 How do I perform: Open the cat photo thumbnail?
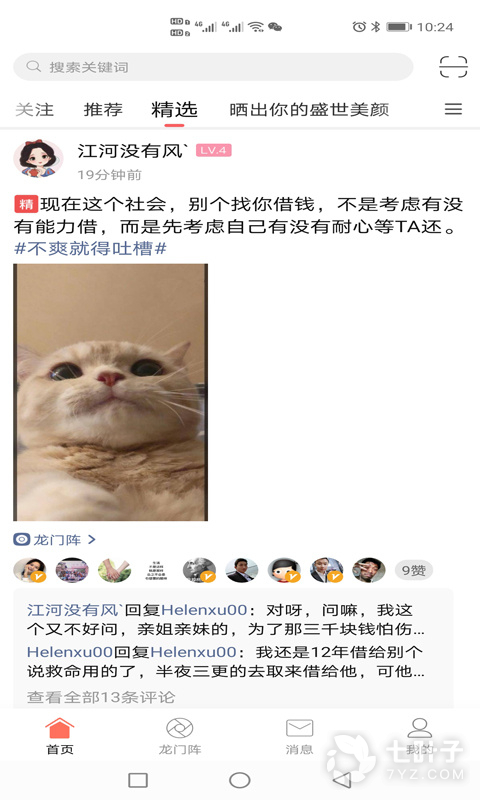111,392
